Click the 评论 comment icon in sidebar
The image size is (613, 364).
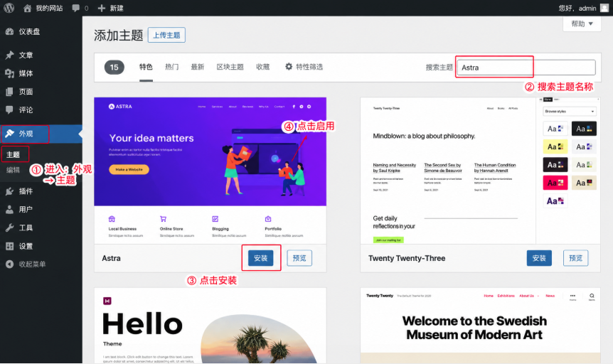10,110
